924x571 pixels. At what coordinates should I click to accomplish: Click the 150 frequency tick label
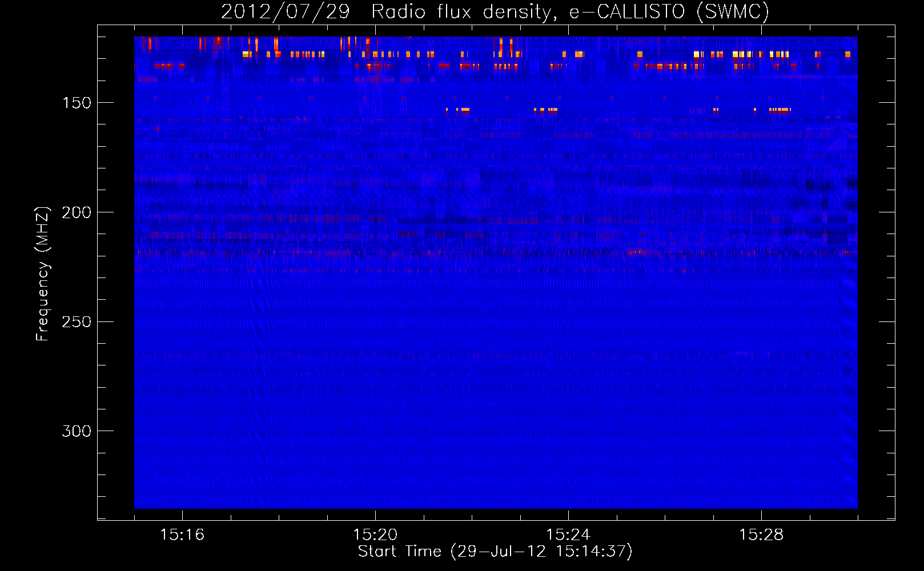[77, 103]
